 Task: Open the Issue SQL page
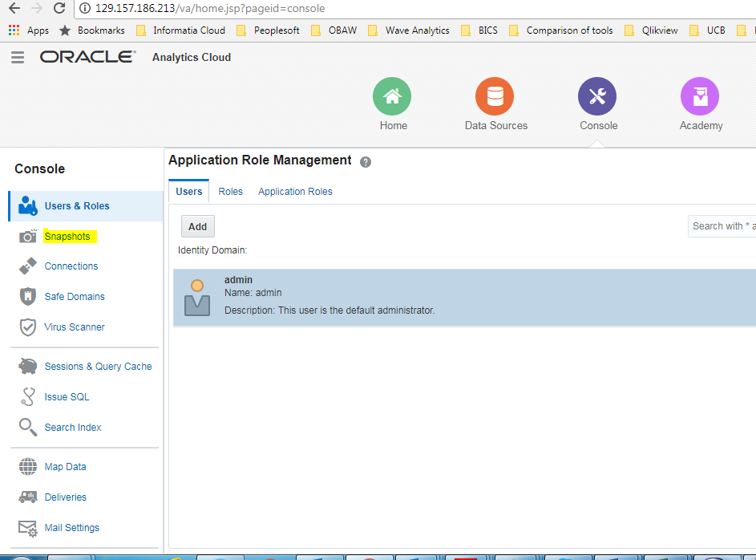[67, 397]
